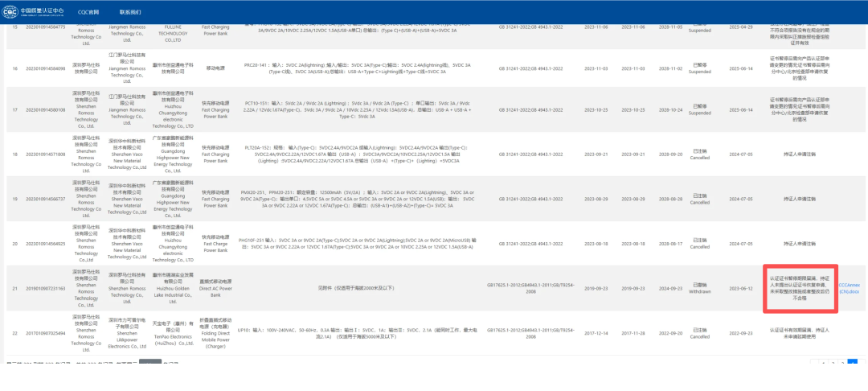Select certificate number 2017010907025494
This screenshot has height=391, width=868.
(45, 333)
